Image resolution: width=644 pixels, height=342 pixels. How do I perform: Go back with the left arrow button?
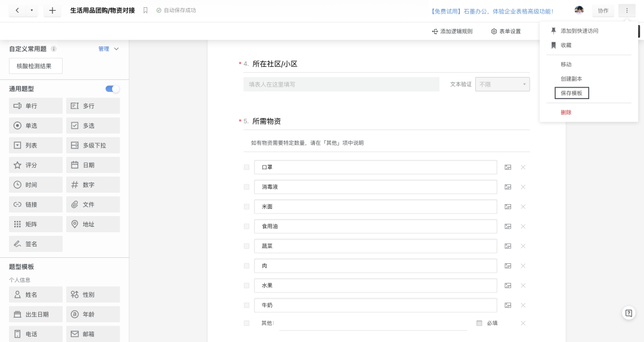[x=17, y=10]
